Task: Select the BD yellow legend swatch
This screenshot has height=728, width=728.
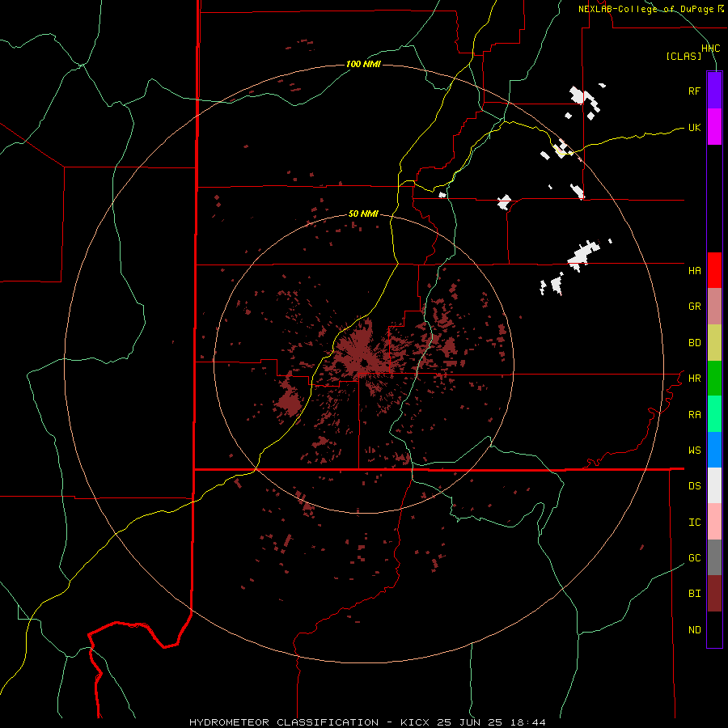Action: coord(714,343)
